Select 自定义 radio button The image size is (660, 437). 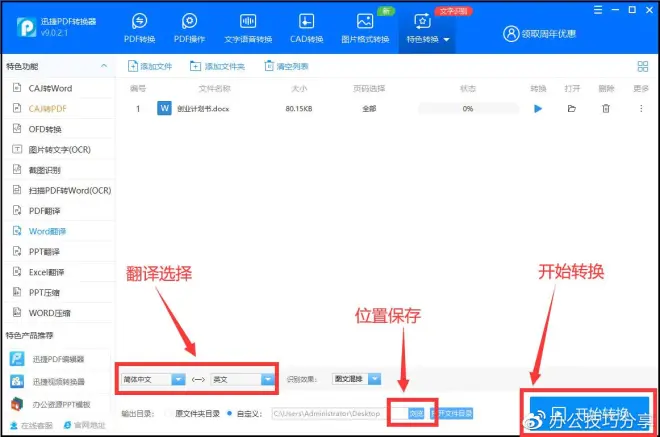click(229, 413)
